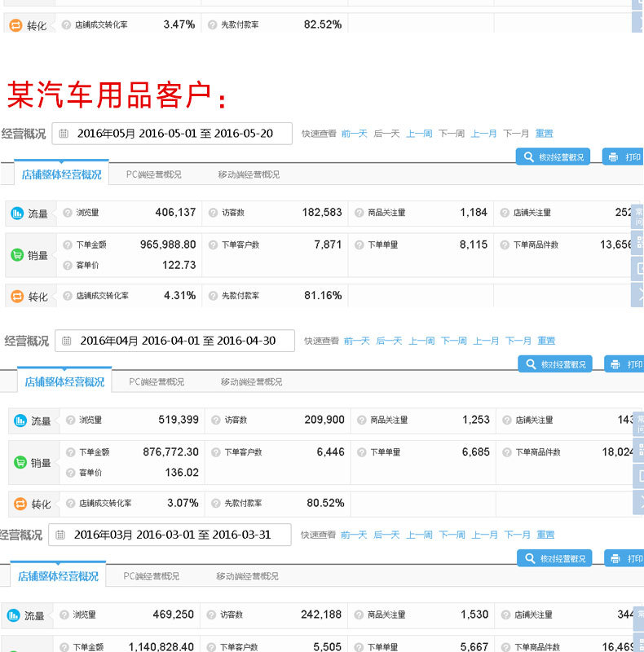Viewport: 644px width, 652px height.
Task: Click help icon beside 先款付款率 81.16%
Action: pos(213,296)
